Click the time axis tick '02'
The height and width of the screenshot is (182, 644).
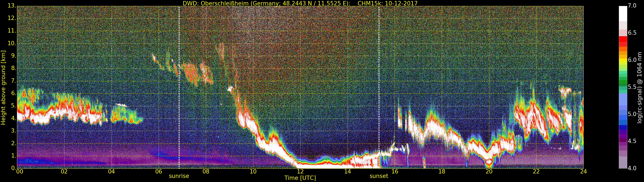[x=64, y=172]
